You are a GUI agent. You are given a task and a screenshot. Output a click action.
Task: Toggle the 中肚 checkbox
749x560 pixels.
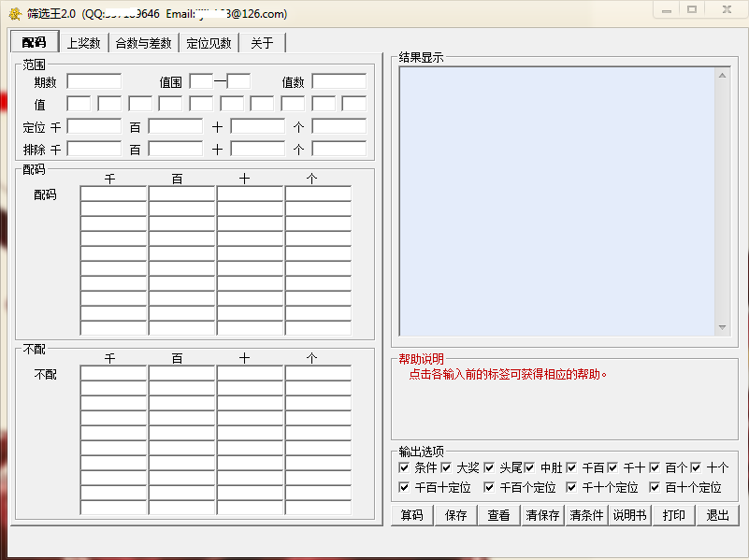(x=529, y=467)
